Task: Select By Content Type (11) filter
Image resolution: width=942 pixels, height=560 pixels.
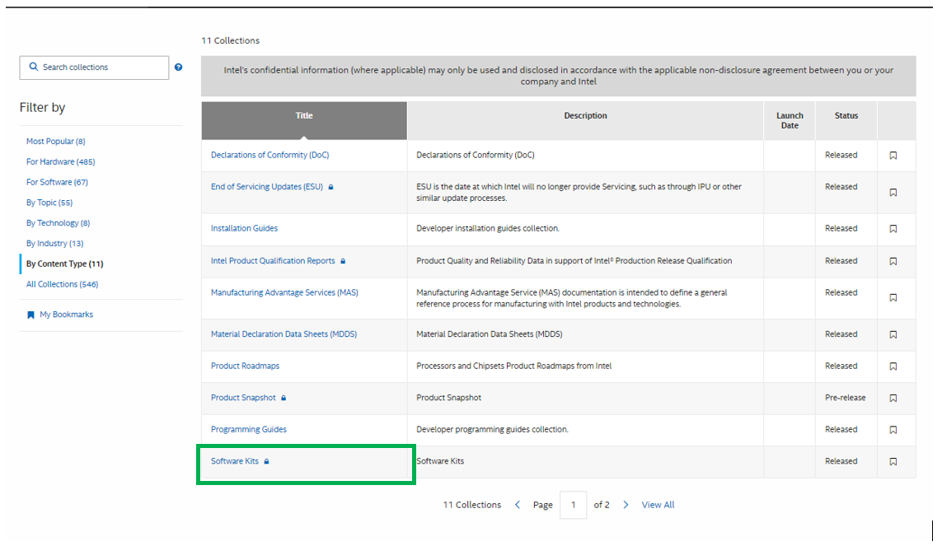Action: [65, 264]
